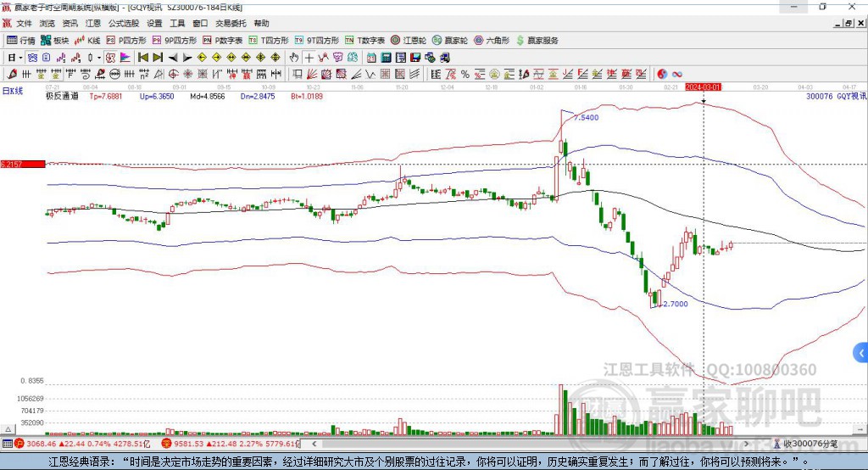The image size is (868, 470).
Task: Open the calculator icon
Action: pos(386,58)
